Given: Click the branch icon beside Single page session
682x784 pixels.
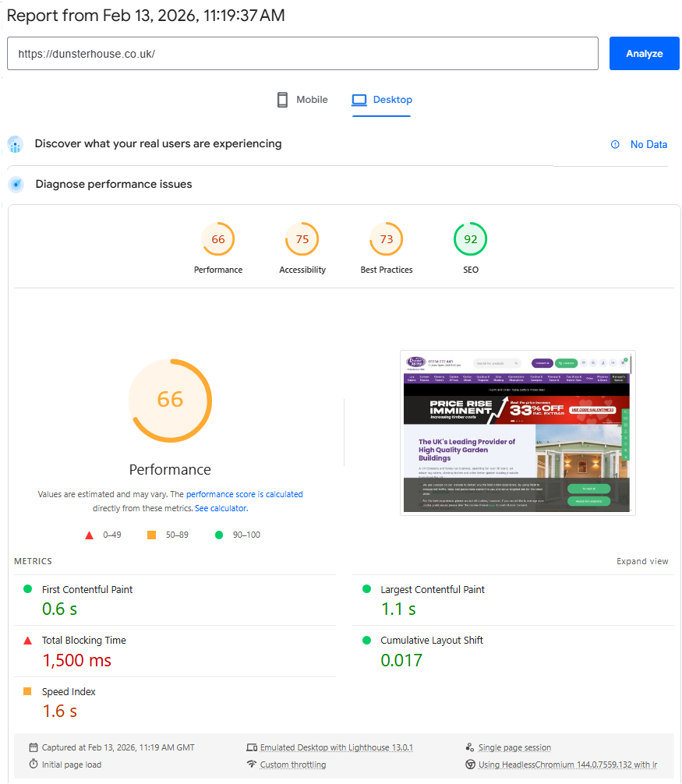Looking at the screenshot, I should [x=470, y=747].
